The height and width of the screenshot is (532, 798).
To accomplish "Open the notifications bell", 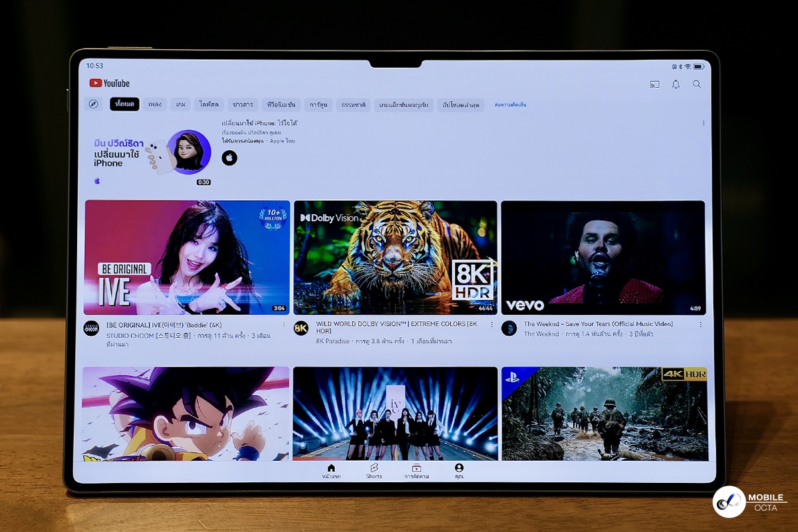I will click(676, 84).
